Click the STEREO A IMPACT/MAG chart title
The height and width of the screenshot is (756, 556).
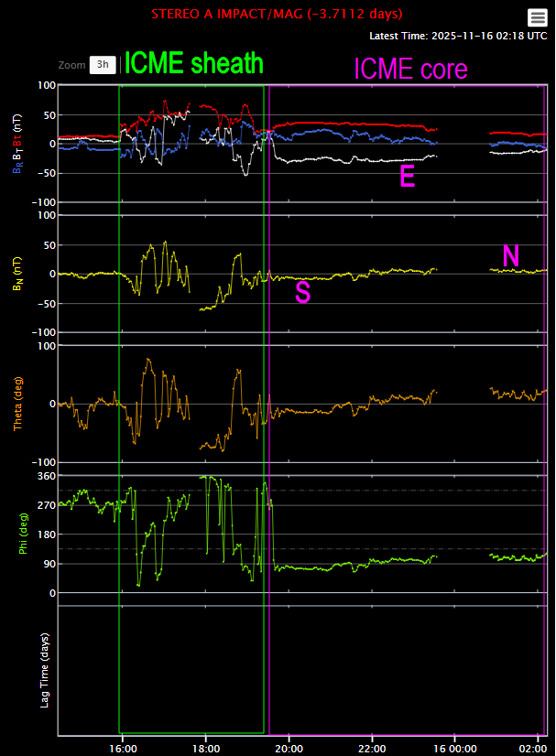(277, 14)
